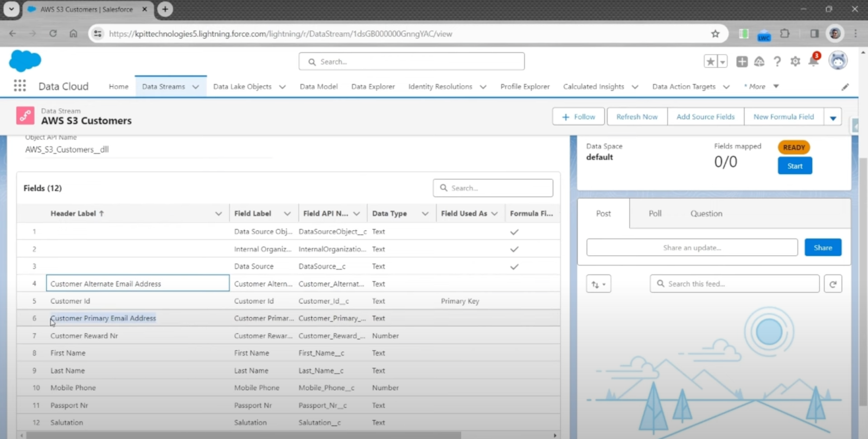
Task: Open user profile avatar in Salesforce header
Action: click(838, 61)
